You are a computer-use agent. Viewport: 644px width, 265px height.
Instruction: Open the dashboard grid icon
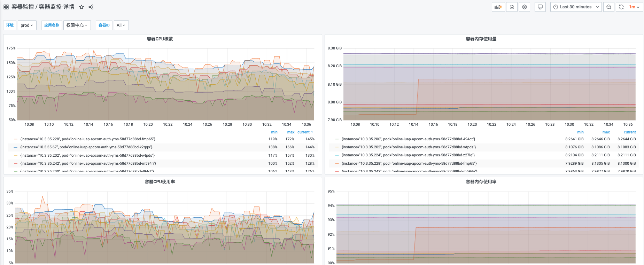(6, 7)
